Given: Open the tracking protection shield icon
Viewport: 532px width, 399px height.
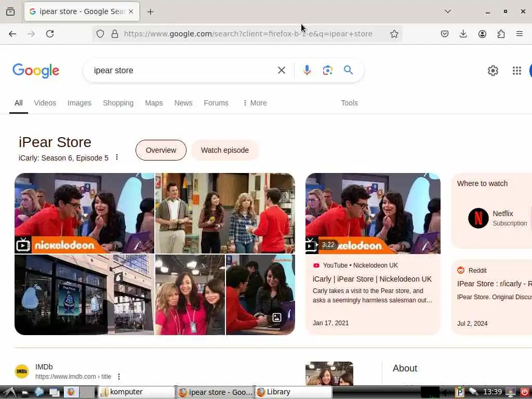Looking at the screenshot, I should [x=100, y=34].
